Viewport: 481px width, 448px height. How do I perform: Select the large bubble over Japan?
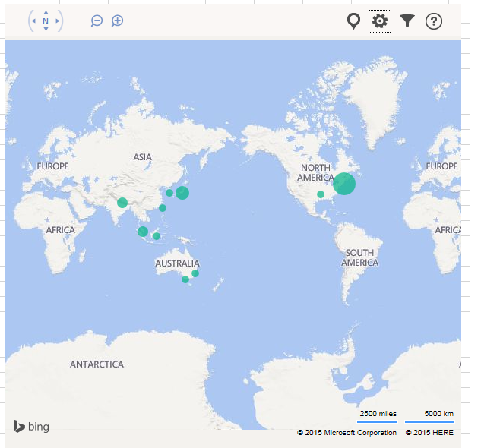pyautogui.click(x=182, y=193)
